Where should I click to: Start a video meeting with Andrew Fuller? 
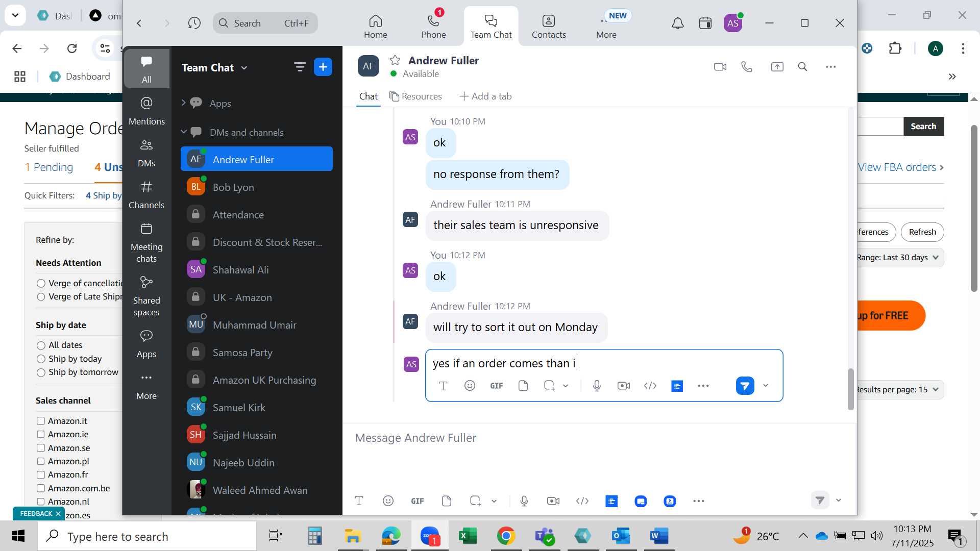[720, 67]
